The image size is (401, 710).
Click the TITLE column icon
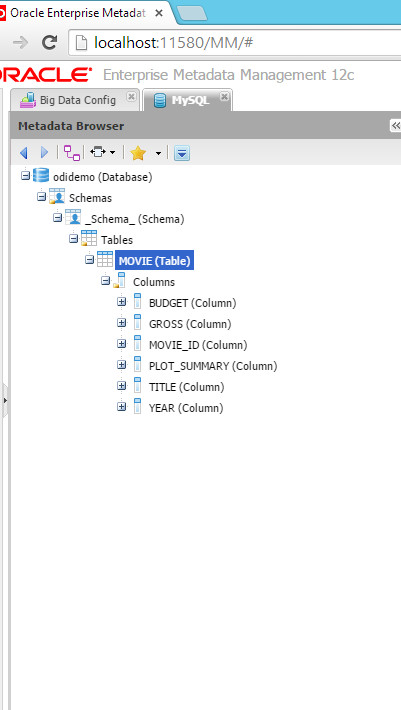[x=138, y=385]
